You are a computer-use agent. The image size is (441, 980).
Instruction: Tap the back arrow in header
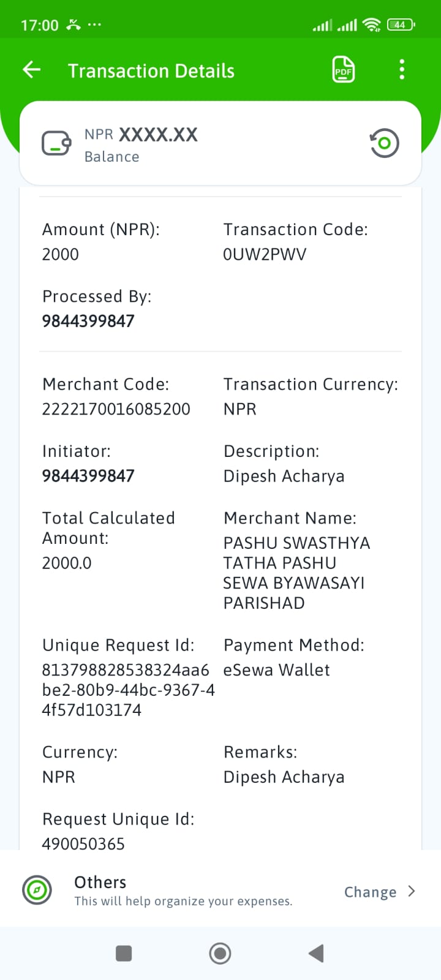tap(31, 70)
